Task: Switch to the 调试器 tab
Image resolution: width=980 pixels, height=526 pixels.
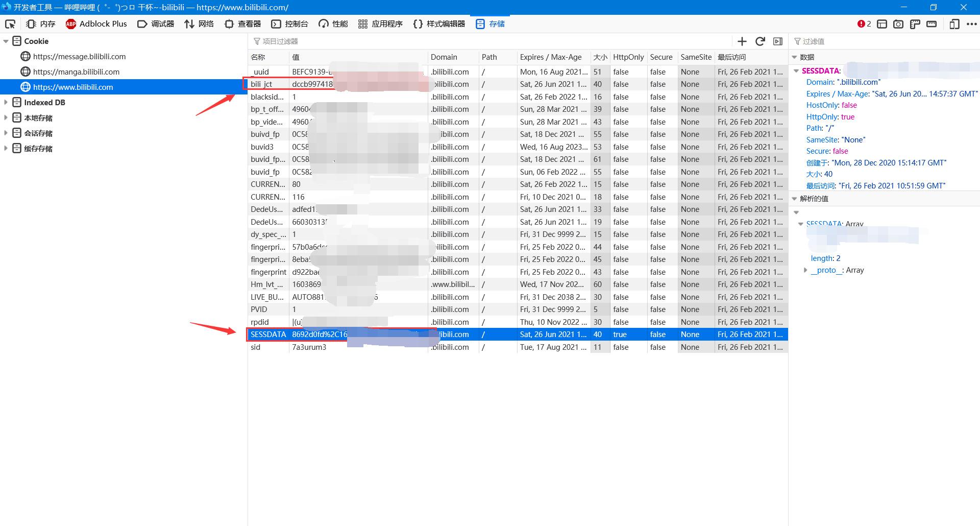Action: [x=156, y=24]
